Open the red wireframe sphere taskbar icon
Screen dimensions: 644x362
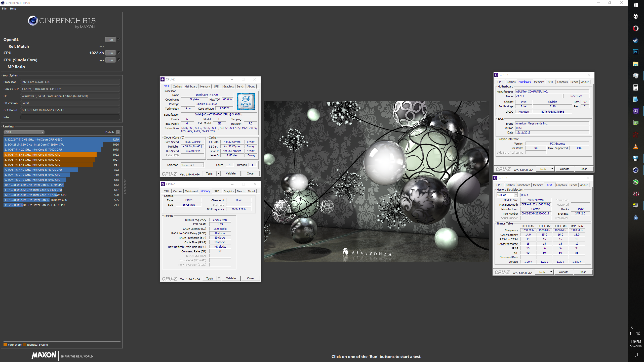pos(636,135)
